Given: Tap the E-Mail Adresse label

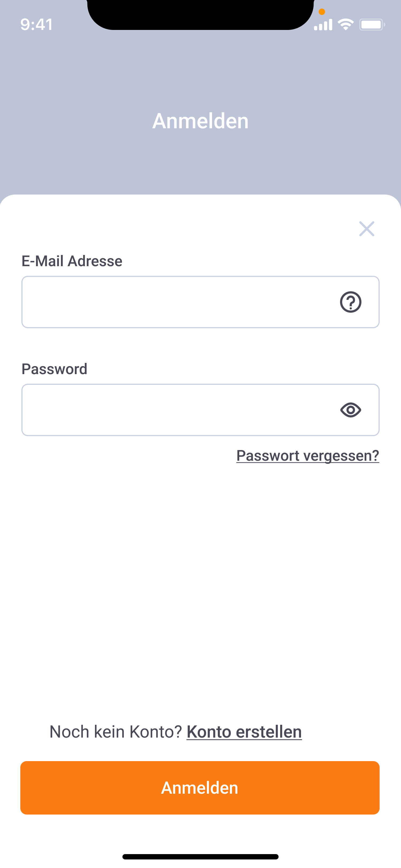Looking at the screenshot, I should (72, 261).
